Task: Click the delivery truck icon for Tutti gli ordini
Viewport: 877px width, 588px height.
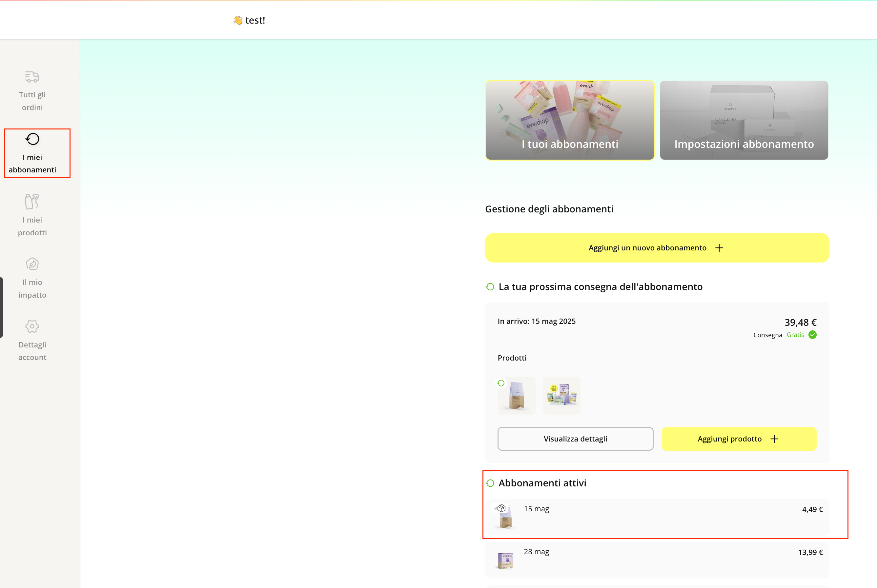Action: pos(32,76)
